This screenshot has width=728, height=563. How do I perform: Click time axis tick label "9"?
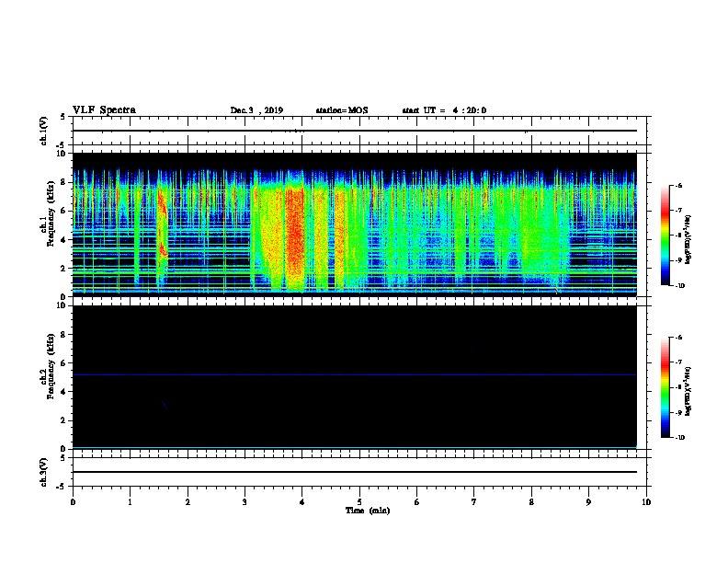pos(588,502)
